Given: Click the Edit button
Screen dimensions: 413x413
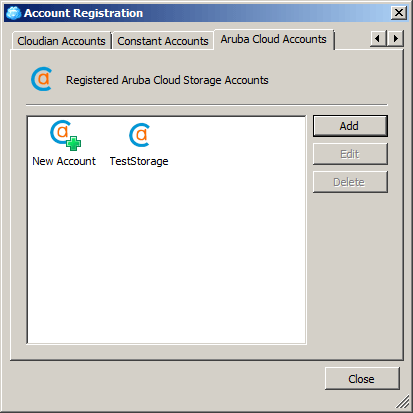Looking at the screenshot, I should click(x=350, y=154).
